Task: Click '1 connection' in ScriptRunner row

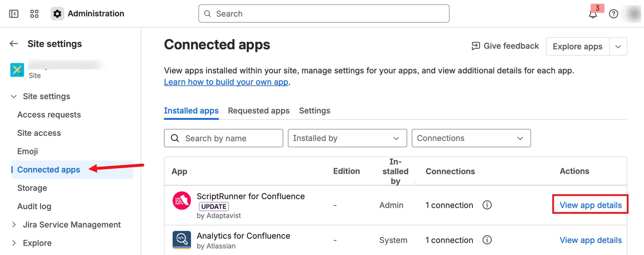Action: coord(449,205)
